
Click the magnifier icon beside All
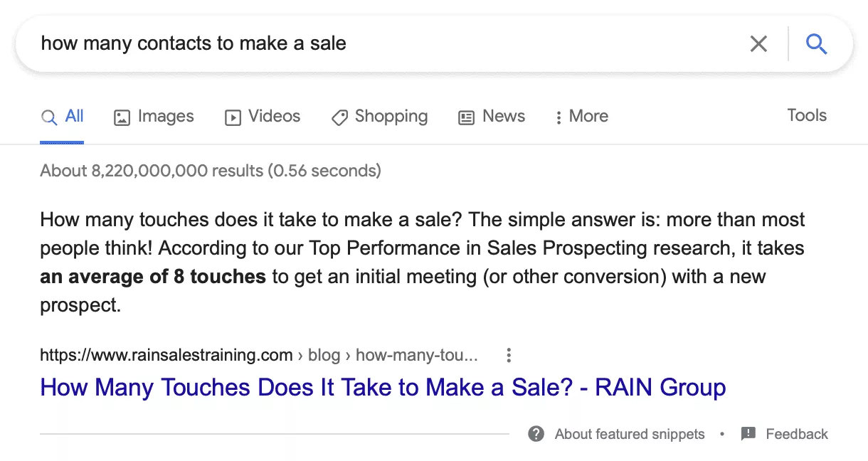tap(48, 117)
